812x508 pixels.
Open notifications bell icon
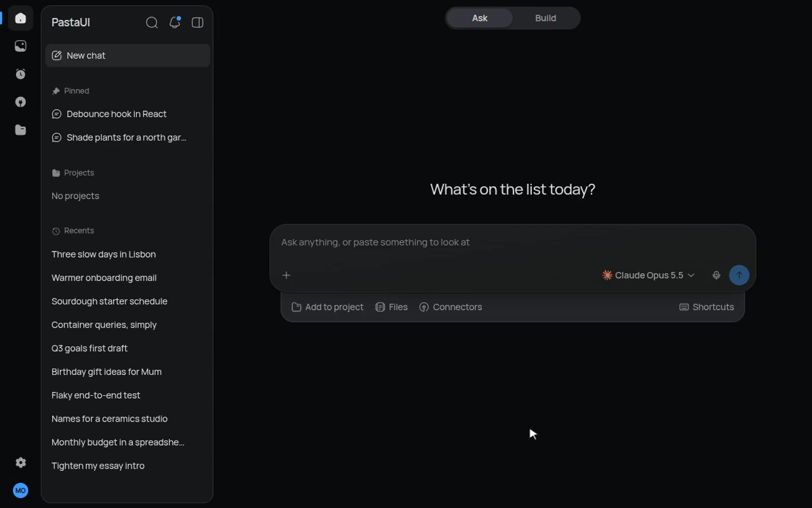tap(175, 22)
